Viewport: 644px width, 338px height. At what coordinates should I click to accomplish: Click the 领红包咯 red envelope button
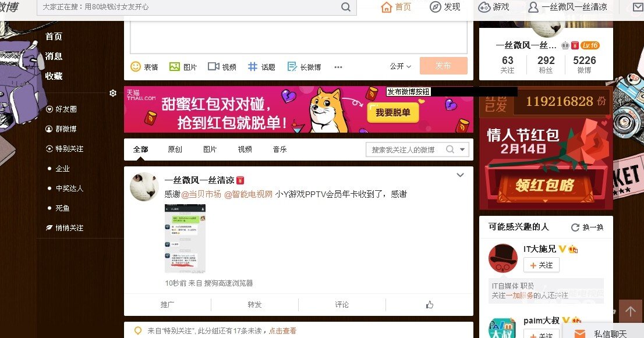coord(544,185)
